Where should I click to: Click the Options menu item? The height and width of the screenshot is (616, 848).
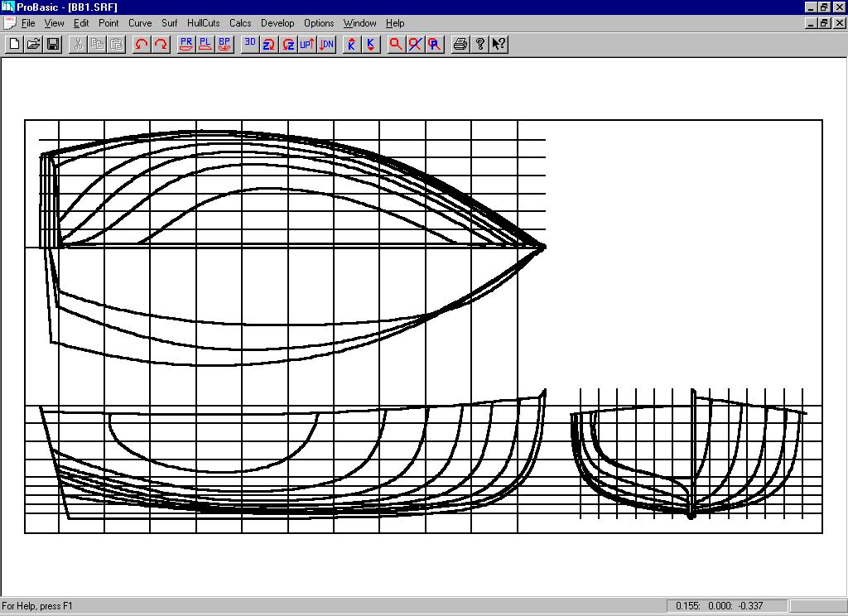(x=319, y=23)
